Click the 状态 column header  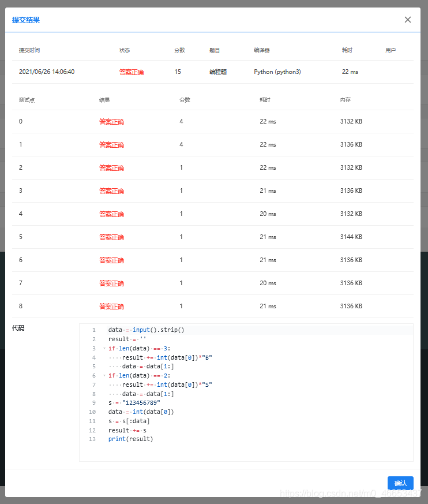pos(124,50)
